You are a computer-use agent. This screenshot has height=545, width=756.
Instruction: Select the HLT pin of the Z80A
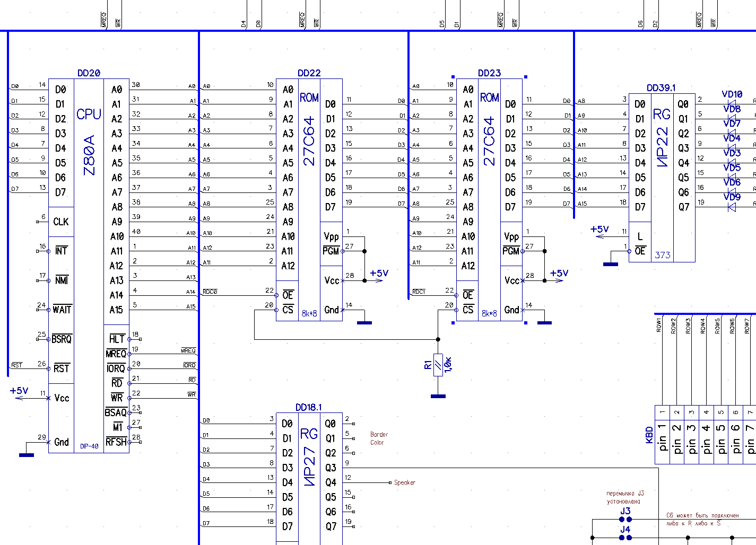pos(117,339)
